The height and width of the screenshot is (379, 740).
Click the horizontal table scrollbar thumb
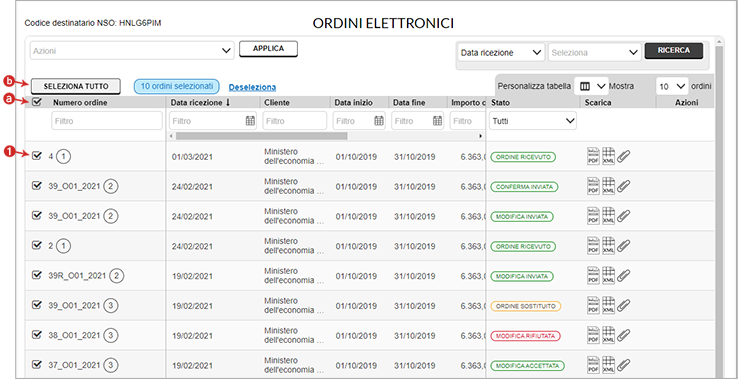[261, 136]
